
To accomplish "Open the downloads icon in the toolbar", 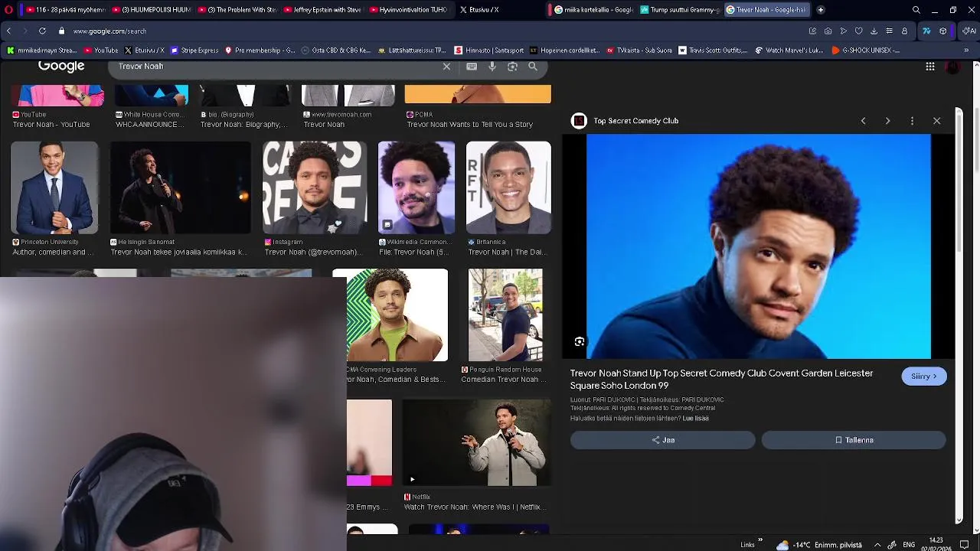I will point(874,31).
